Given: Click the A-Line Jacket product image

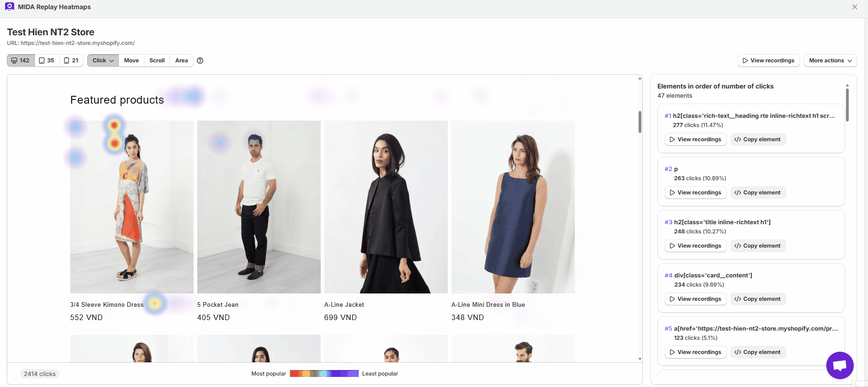Looking at the screenshot, I should [x=386, y=207].
